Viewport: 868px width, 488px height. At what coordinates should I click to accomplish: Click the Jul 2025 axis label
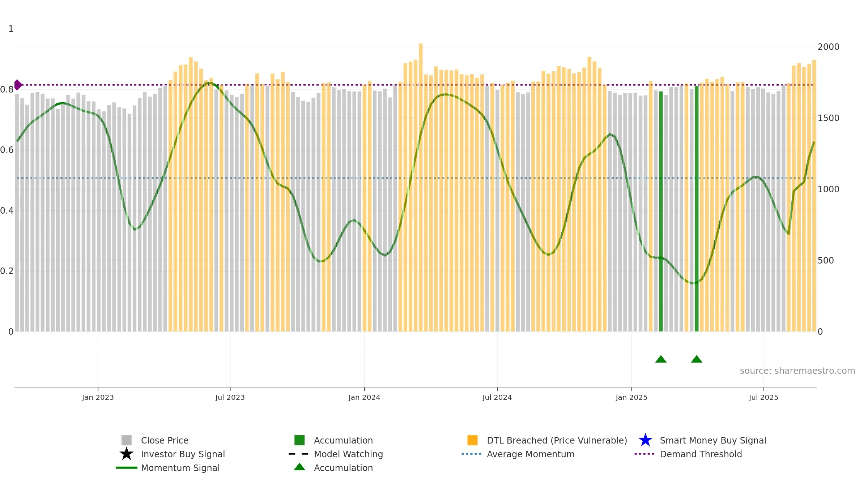click(763, 398)
